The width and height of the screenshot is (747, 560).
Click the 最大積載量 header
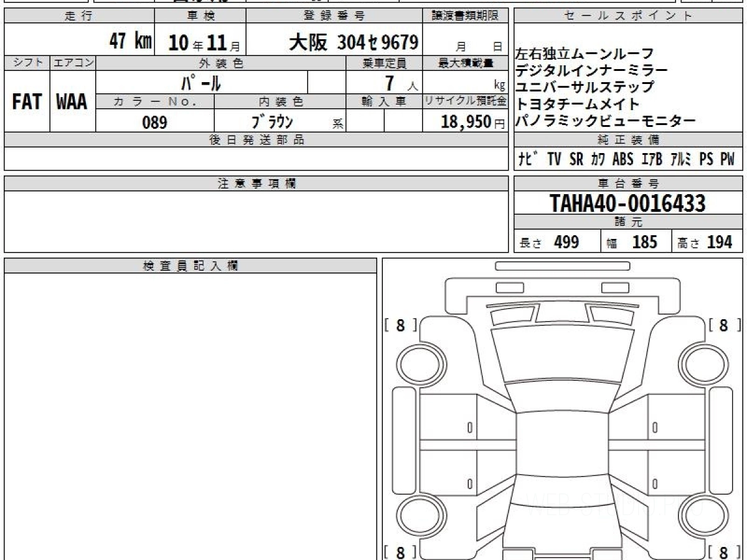point(466,63)
